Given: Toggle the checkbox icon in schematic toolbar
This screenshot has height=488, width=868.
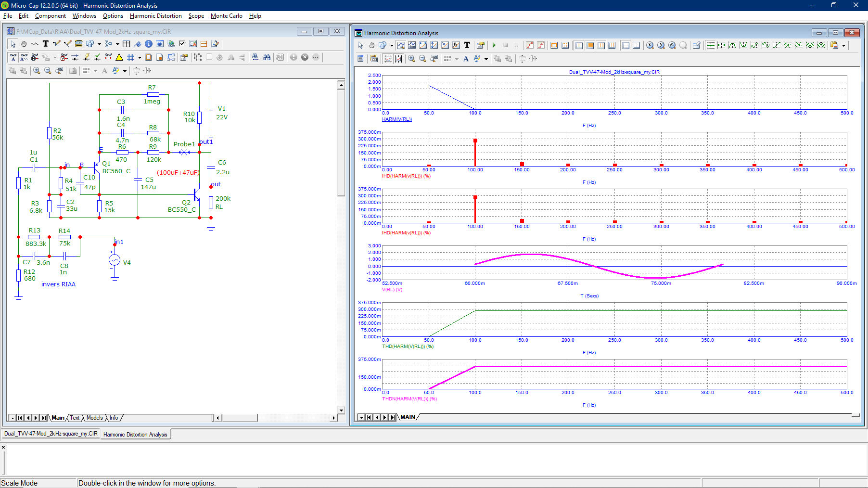Looking at the screenshot, I should (x=182, y=44).
